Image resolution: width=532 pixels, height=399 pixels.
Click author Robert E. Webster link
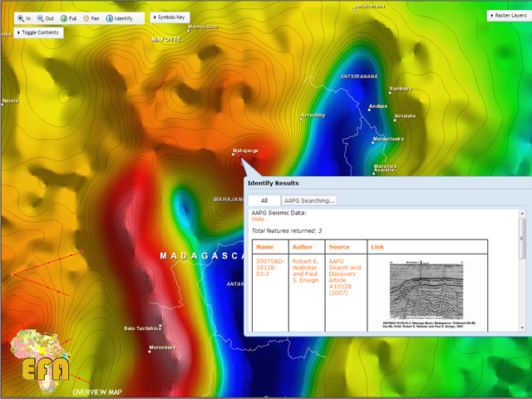tap(305, 270)
